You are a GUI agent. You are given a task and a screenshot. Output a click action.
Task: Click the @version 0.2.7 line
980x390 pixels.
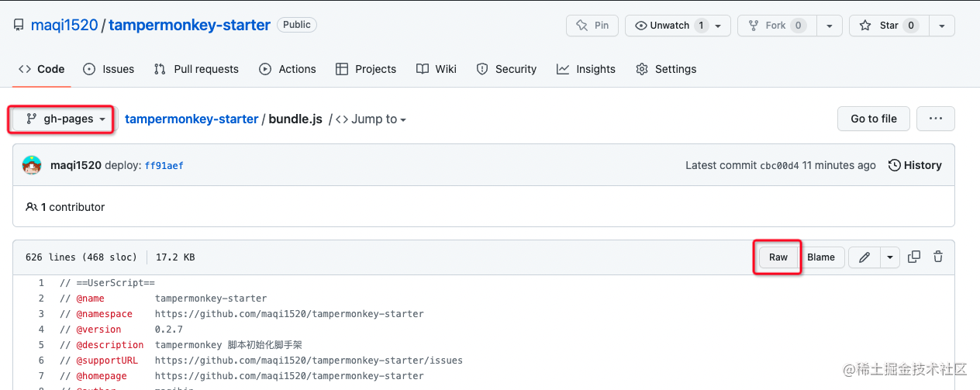click(121, 330)
